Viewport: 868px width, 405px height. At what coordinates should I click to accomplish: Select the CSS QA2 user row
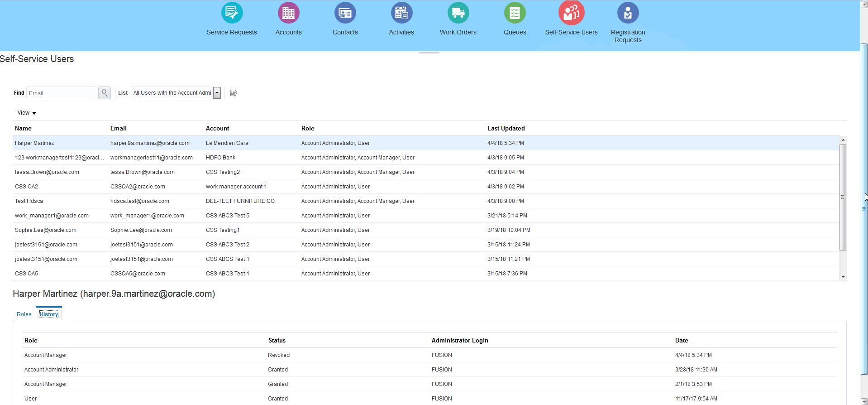coord(426,187)
